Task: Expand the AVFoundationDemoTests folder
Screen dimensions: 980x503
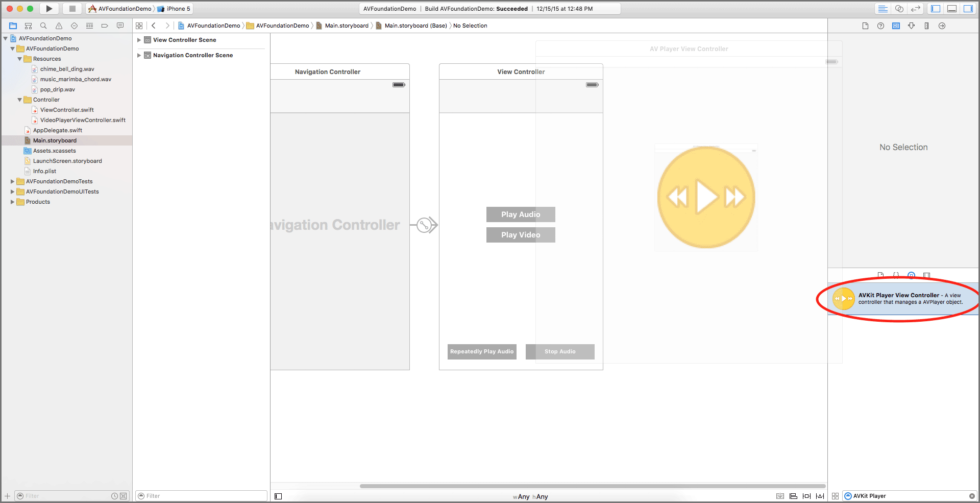Action: tap(13, 181)
